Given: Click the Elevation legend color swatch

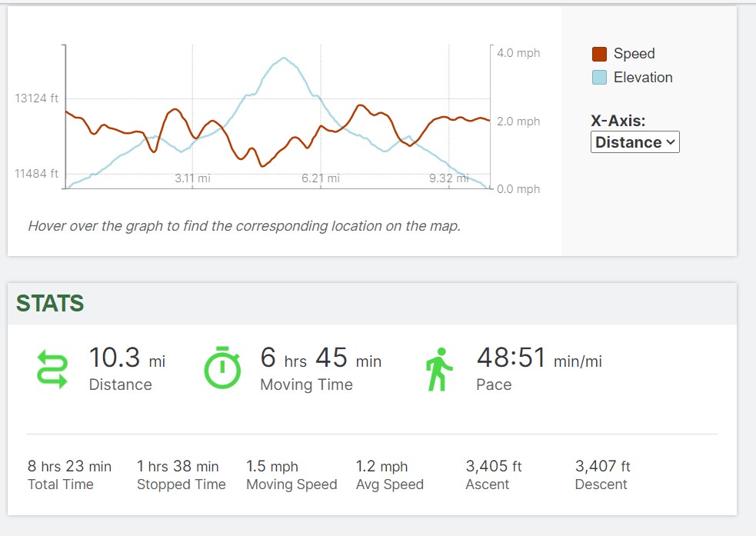Looking at the screenshot, I should tap(599, 78).
